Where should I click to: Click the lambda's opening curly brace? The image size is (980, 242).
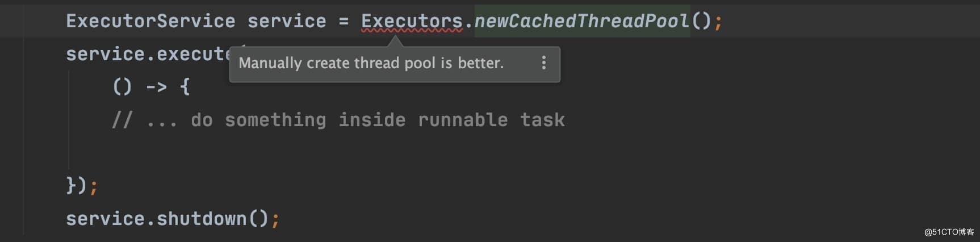(185, 87)
